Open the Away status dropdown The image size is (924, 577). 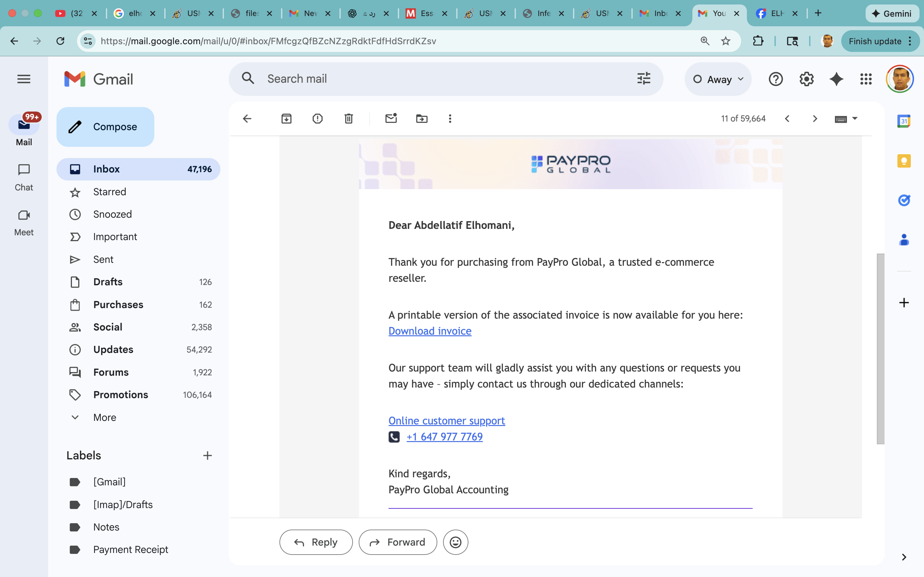pyautogui.click(x=718, y=79)
